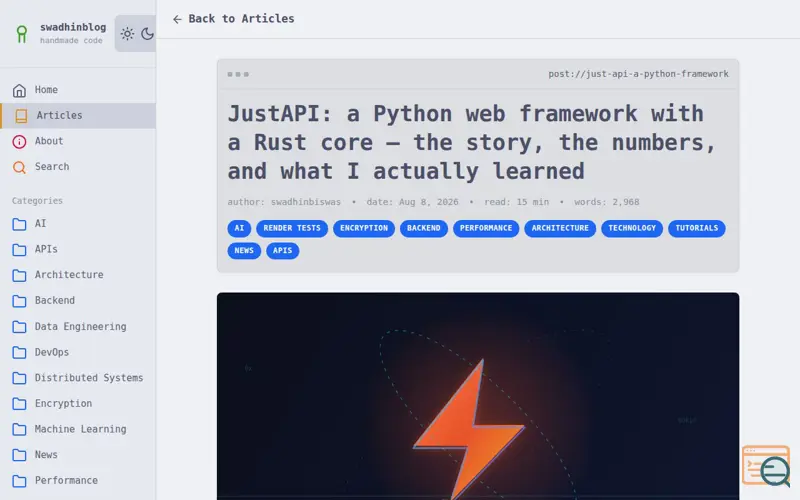Switch to dark theme moon icon
The height and width of the screenshot is (500, 800).
click(147, 34)
